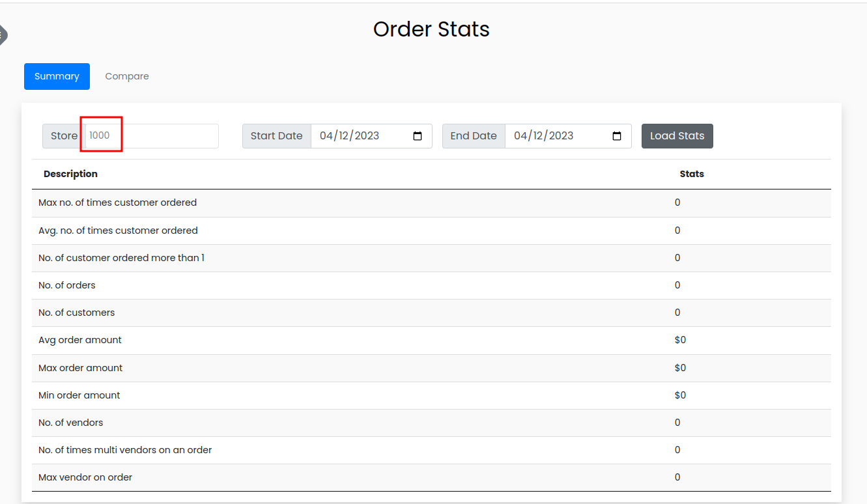Open the End Date calendar picker

point(616,135)
